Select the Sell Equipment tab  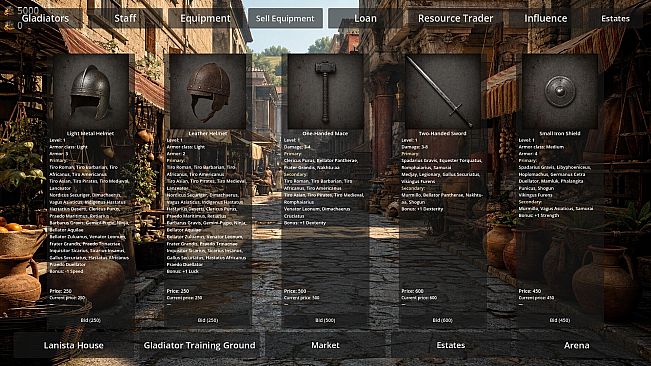click(285, 18)
